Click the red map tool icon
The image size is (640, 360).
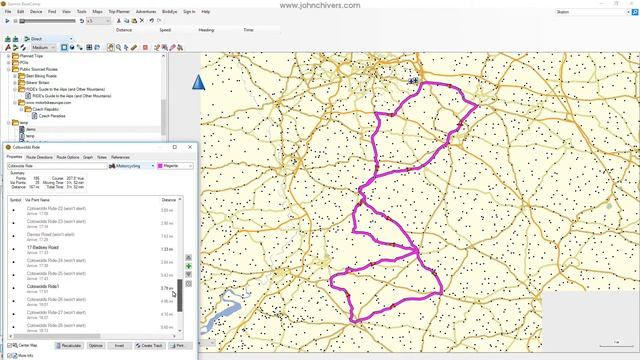[x=145, y=48]
